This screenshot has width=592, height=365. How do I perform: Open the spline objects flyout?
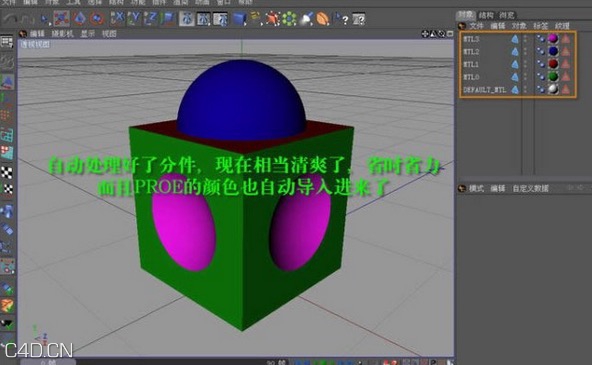(x=256, y=18)
